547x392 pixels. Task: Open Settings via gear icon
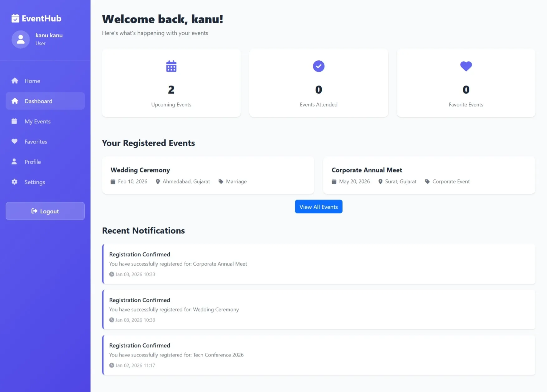14,182
